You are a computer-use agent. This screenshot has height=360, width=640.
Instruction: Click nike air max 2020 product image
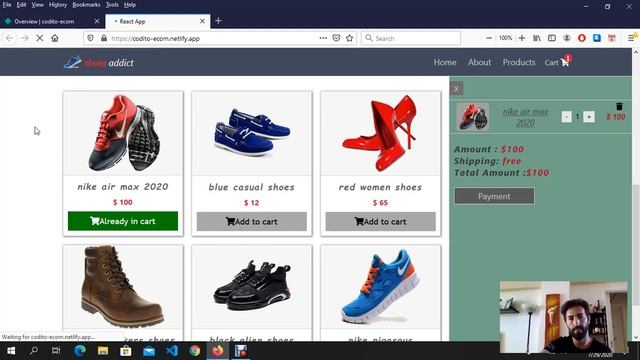click(x=123, y=133)
